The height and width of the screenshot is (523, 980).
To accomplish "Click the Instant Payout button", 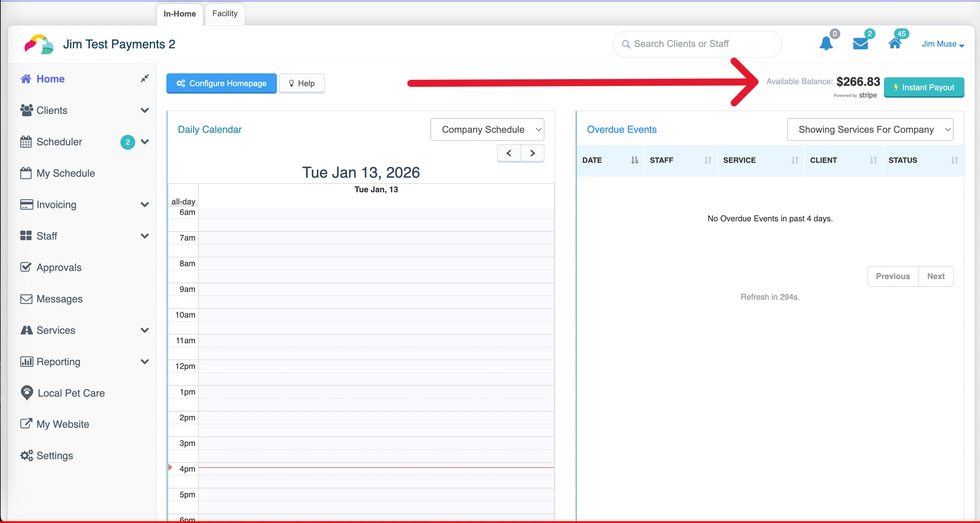I will 924,88.
